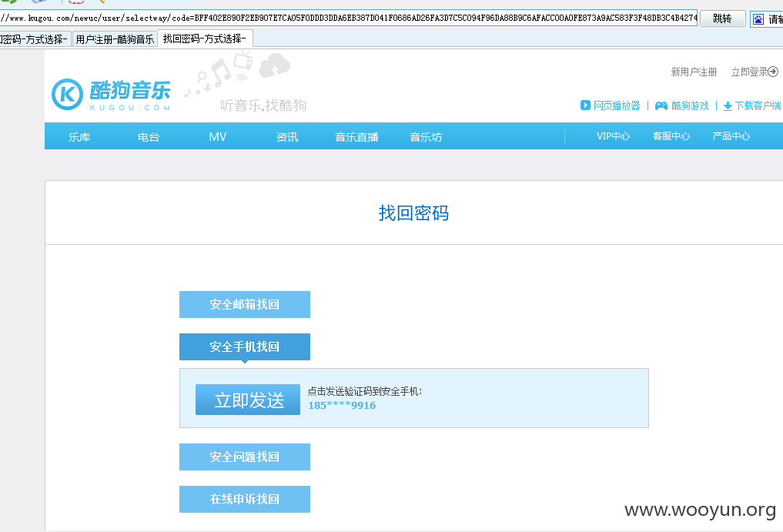
Task: Click the 下载客户端 text link
Action: pos(758,105)
